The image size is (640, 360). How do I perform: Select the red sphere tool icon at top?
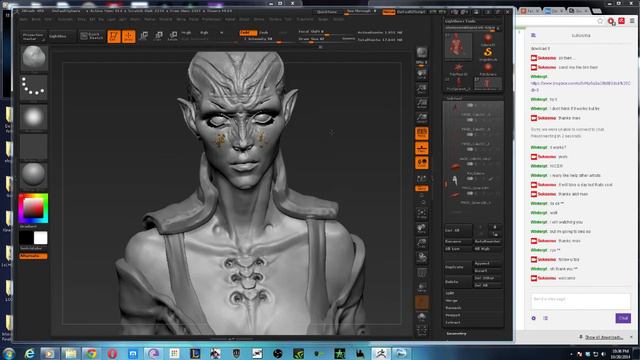click(x=488, y=39)
